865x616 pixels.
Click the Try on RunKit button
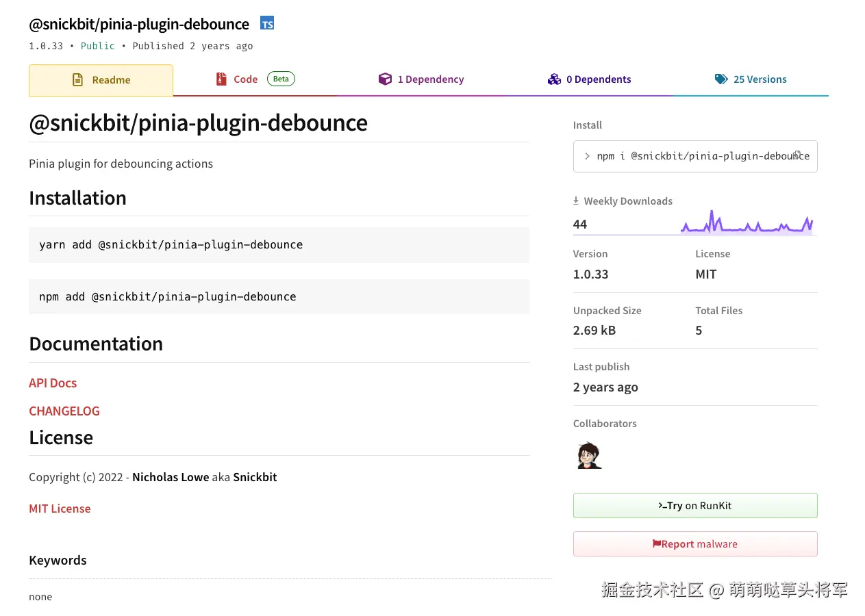pos(695,505)
